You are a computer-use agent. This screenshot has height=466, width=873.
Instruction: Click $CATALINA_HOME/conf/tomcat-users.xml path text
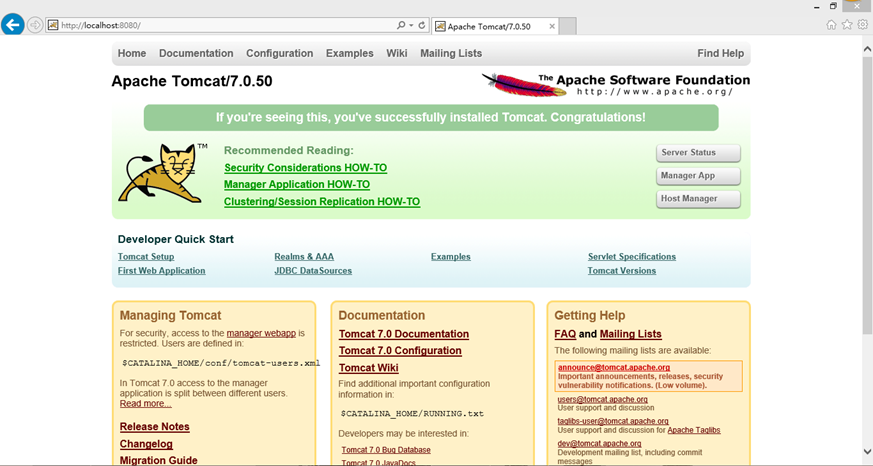tap(221, 364)
